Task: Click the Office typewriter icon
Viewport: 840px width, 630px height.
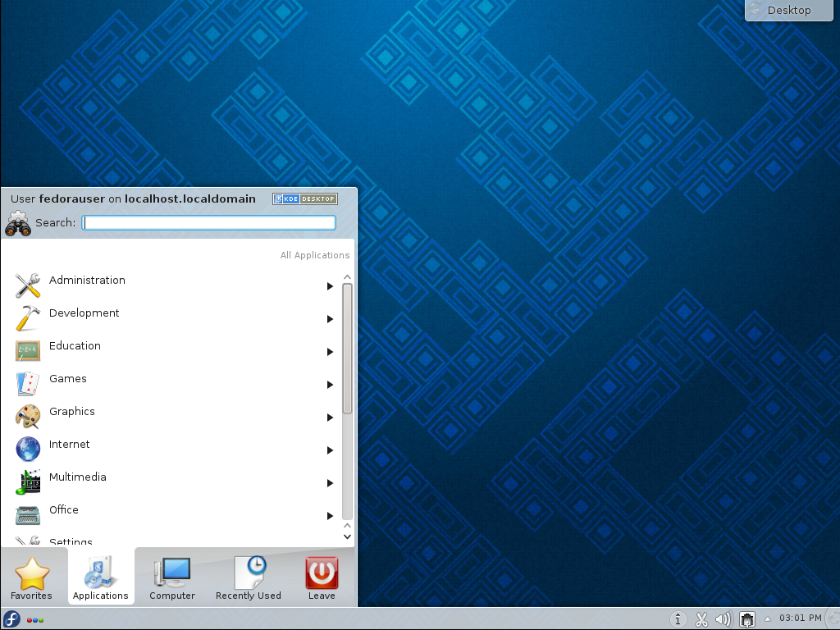Action: [27, 515]
